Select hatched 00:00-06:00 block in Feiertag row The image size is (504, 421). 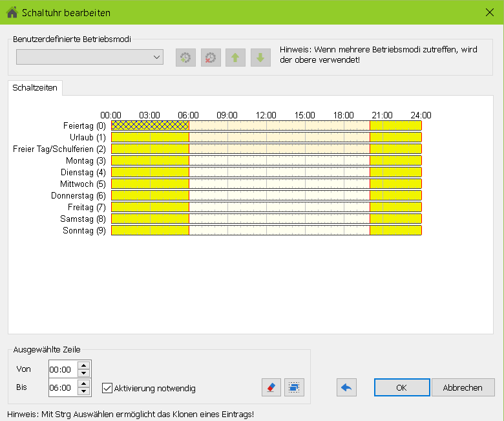(150, 125)
